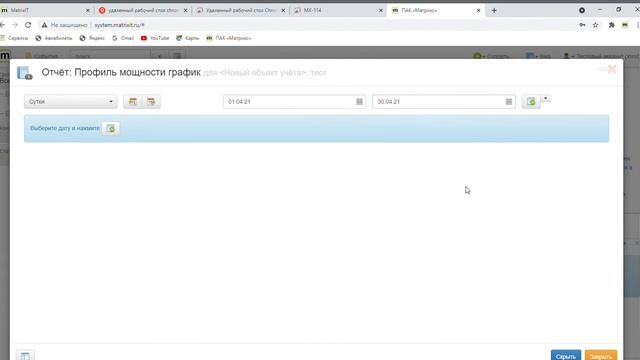Open the YouTube bookmark

point(155,38)
